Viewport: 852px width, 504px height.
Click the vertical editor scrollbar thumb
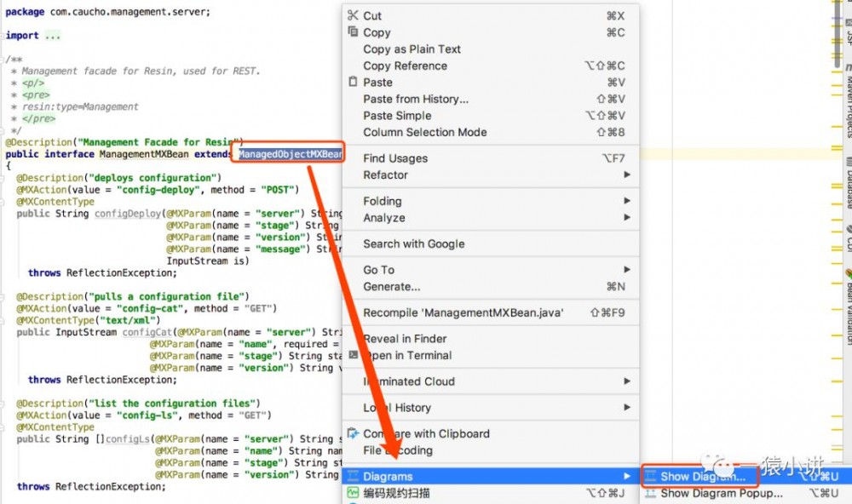pos(838,34)
